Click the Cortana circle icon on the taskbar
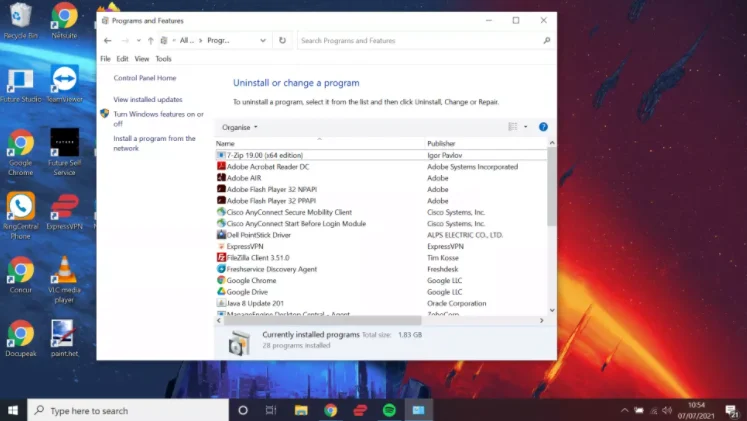The image size is (747, 421). 243,410
